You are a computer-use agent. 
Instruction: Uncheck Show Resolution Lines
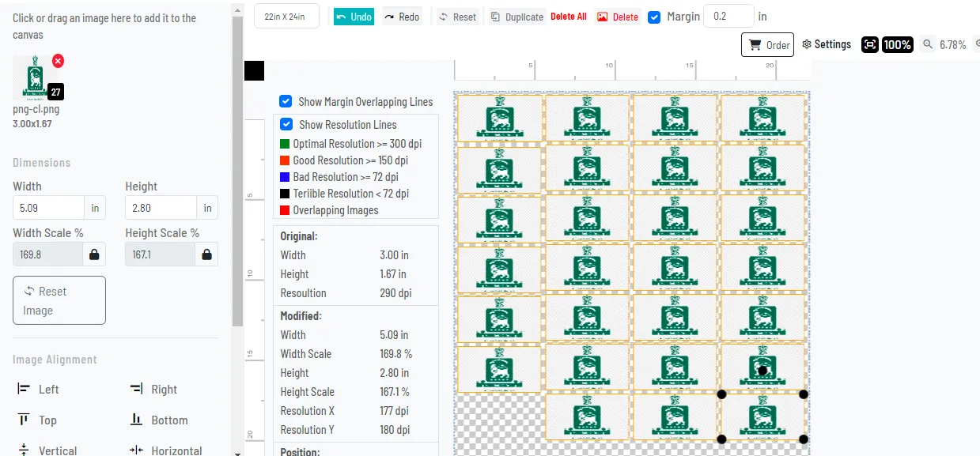click(286, 124)
